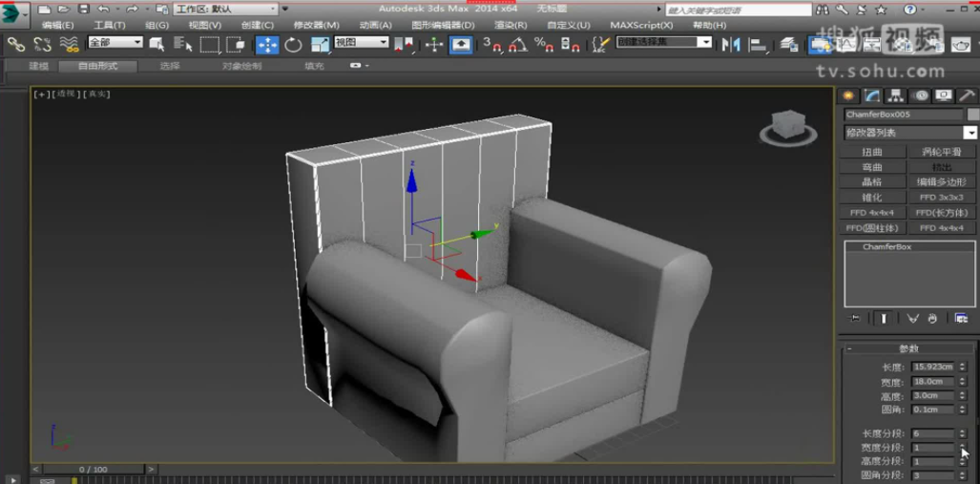Apply the 扭曲 modifier button
Image resolution: width=980 pixels, height=484 pixels.
(872, 152)
